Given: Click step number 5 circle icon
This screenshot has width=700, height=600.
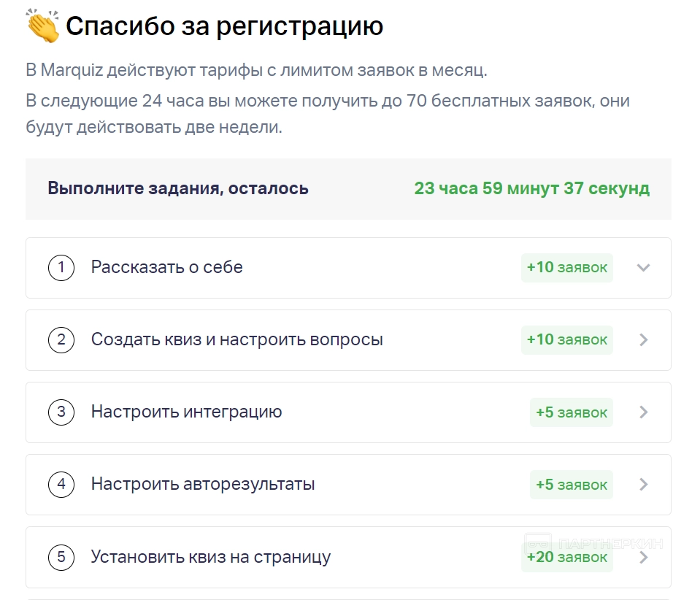Looking at the screenshot, I should point(61,558).
